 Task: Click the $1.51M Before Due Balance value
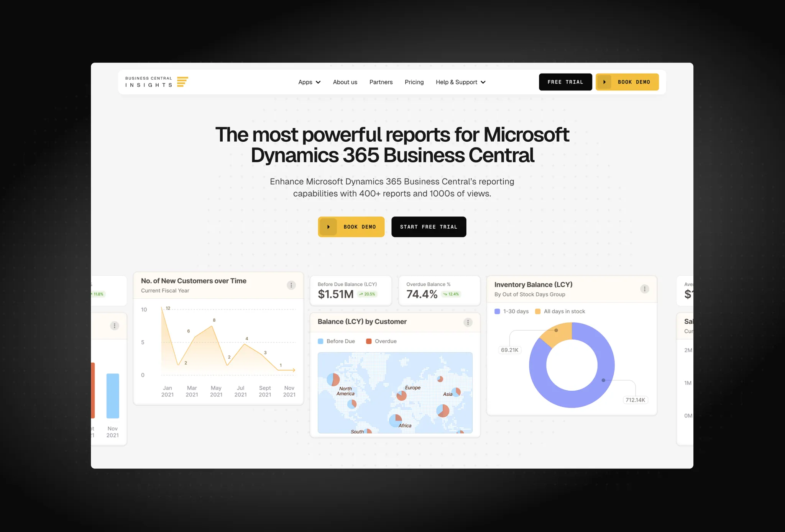335,294
